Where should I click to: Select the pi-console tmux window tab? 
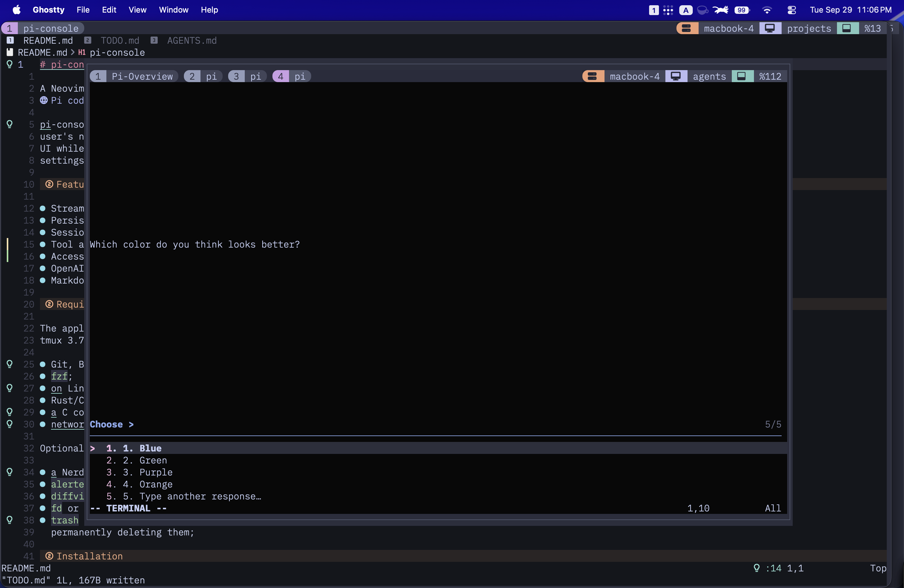point(42,28)
